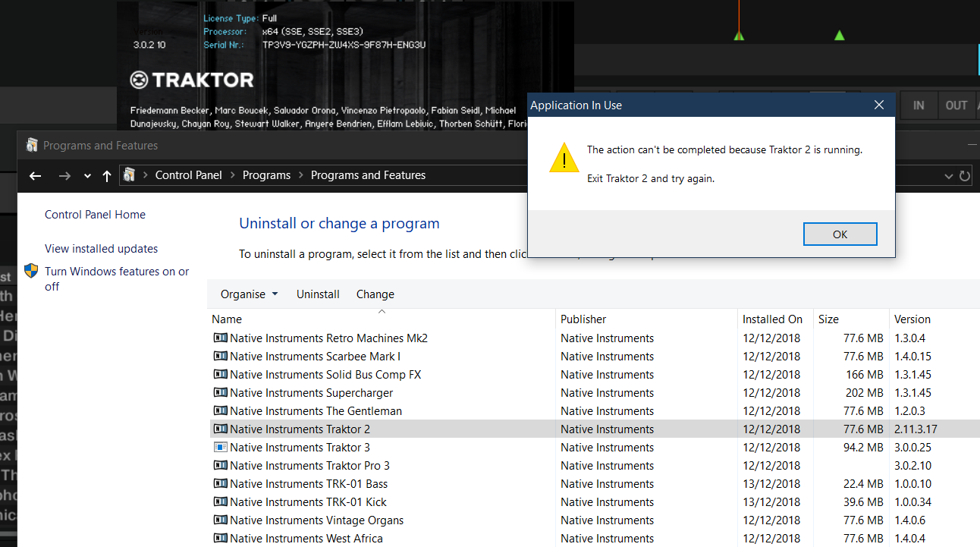Select Native Instruments Traktor Pro 3 entry

pyautogui.click(x=309, y=466)
